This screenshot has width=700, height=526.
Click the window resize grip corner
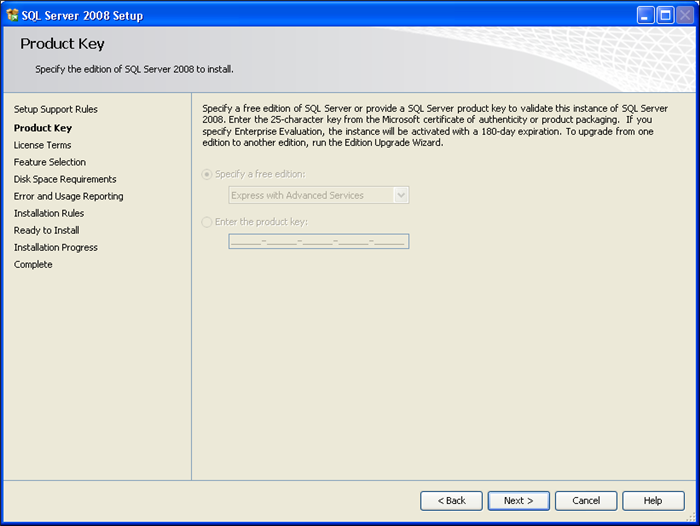click(692, 517)
